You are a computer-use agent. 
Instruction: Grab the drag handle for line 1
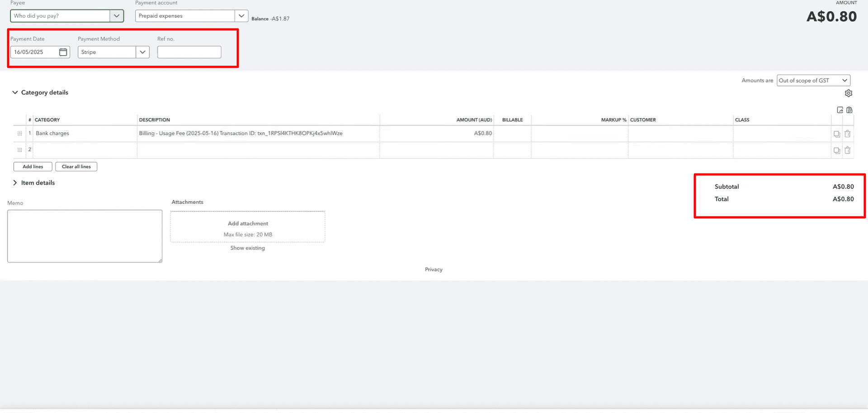click(x=19, y=134)
